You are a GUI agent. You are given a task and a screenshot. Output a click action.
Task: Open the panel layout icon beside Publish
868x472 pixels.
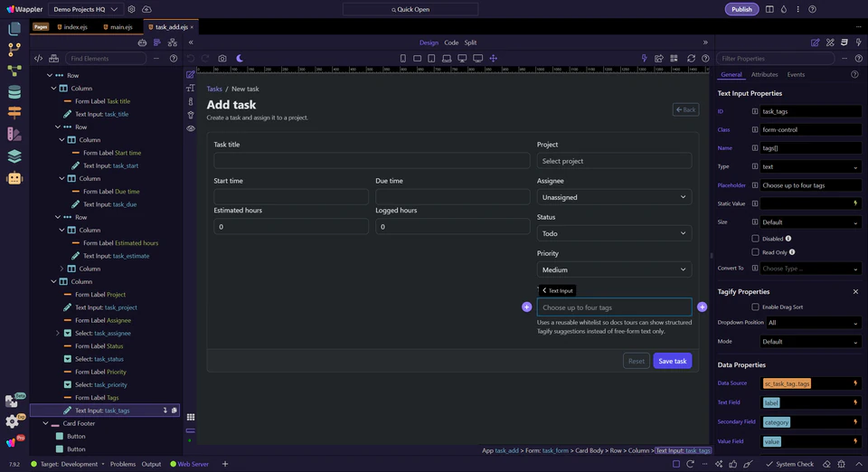(x=769, y=9)
